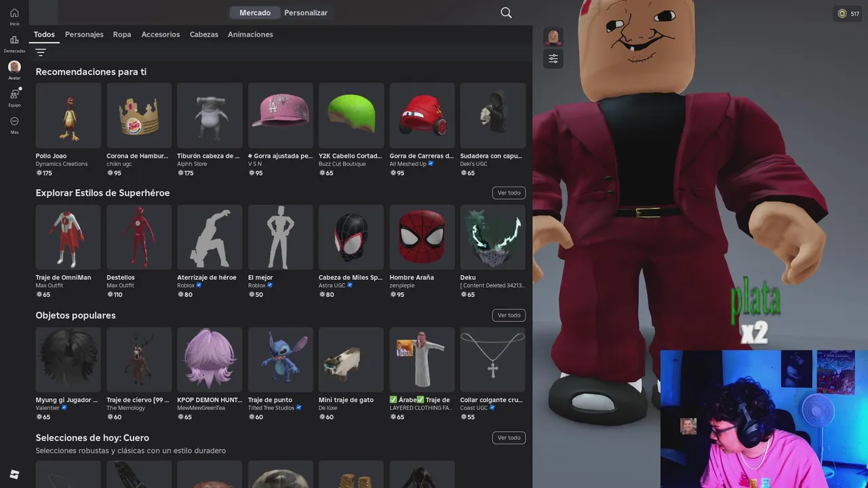
Task: Open the Traje de ciervo thumbnail
Action: [139, 360]
